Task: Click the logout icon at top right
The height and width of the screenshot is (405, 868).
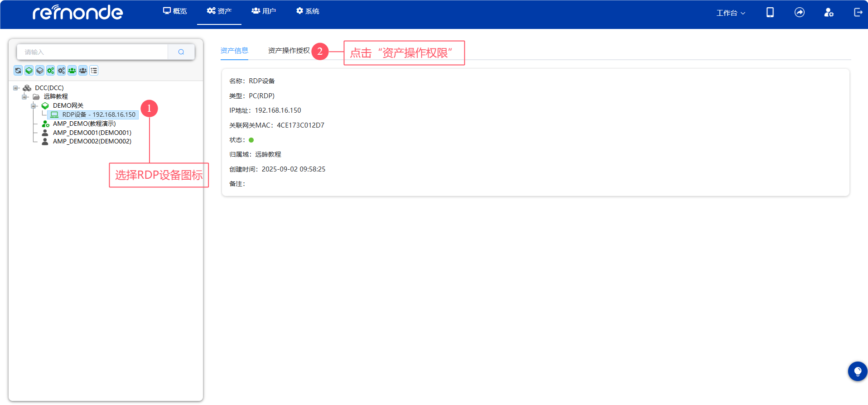Action: pos(858,12)
